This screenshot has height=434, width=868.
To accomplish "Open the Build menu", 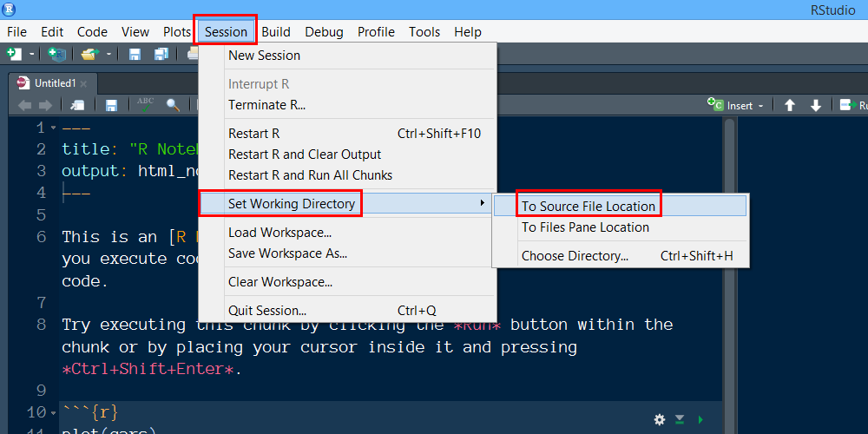I will (x=276, y=31).
